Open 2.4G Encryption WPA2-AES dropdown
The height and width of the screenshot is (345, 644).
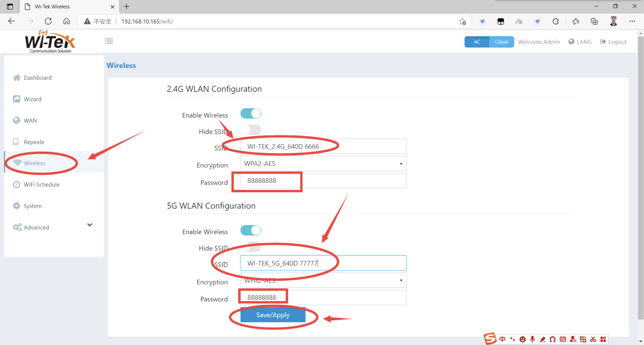click(323, 164)
